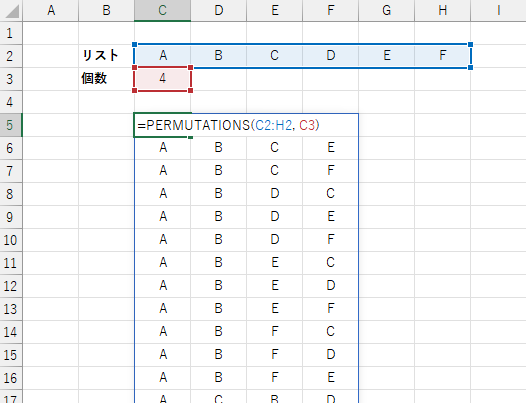Select column F header
The width and height of the screenshot is (526, 403).
point(331,10)
